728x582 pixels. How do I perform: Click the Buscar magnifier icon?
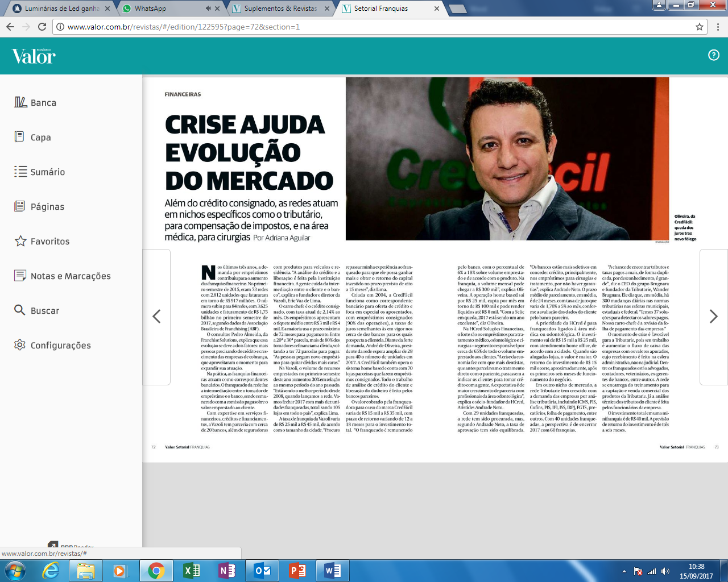coord(20,310)
